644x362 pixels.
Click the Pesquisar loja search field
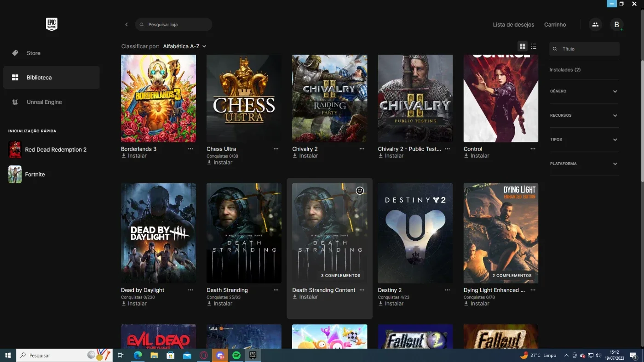(174, 24)
